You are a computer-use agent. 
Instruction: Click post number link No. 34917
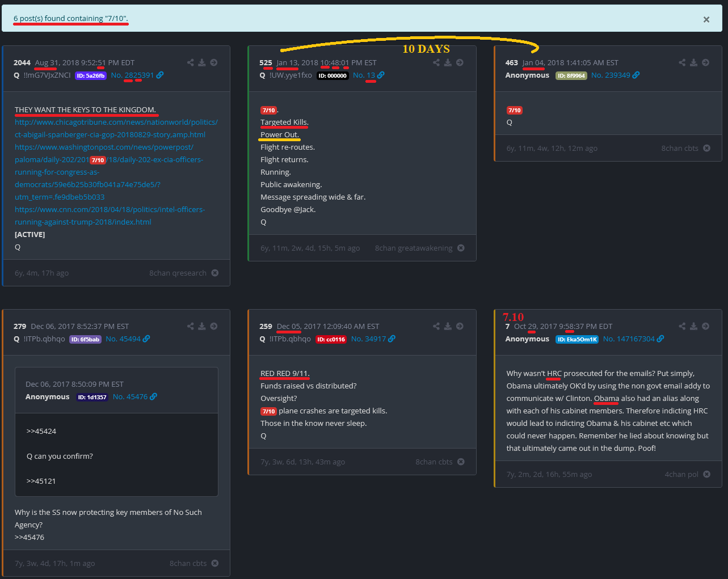click(x=368, y=339)
